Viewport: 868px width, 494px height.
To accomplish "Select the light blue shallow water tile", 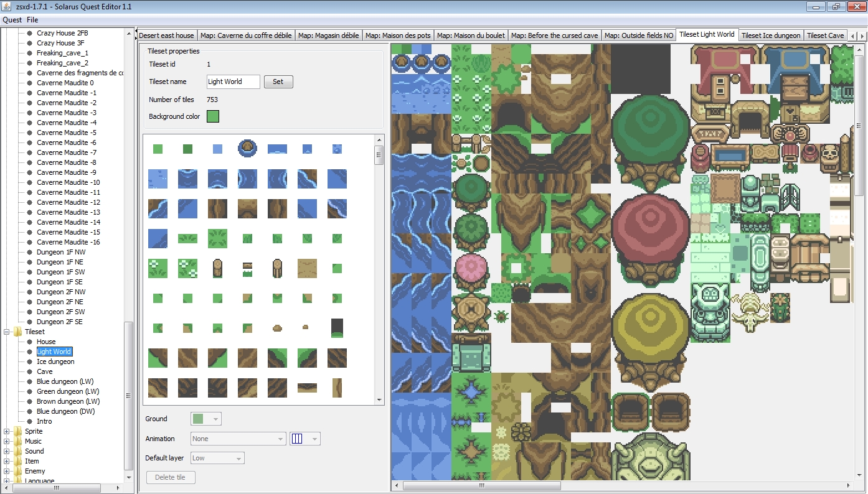I will 158,179.
